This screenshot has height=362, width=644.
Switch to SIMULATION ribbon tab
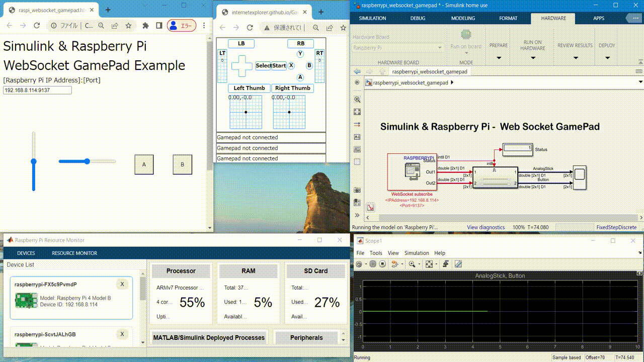(372, 18)
